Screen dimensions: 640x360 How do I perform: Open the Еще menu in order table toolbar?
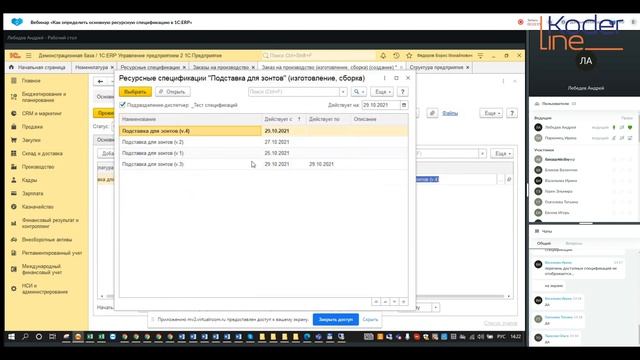pyautogui.click(x=502, y=153)
